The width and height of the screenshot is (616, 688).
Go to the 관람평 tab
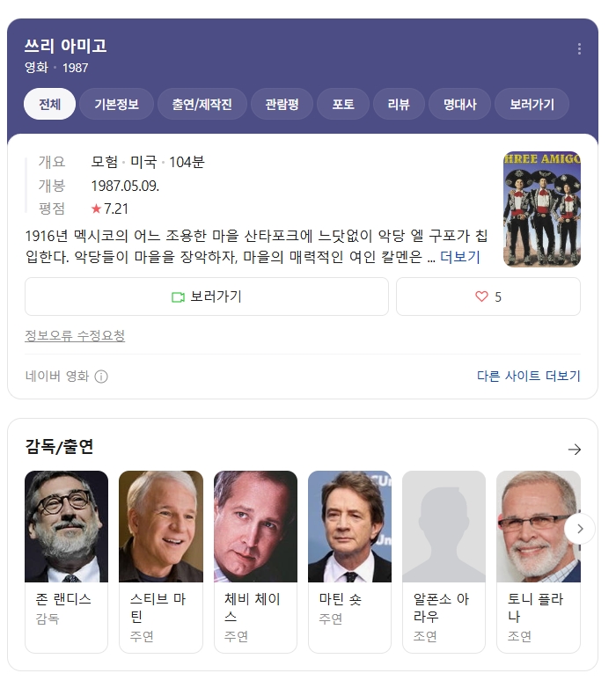(x=282, y=104)
